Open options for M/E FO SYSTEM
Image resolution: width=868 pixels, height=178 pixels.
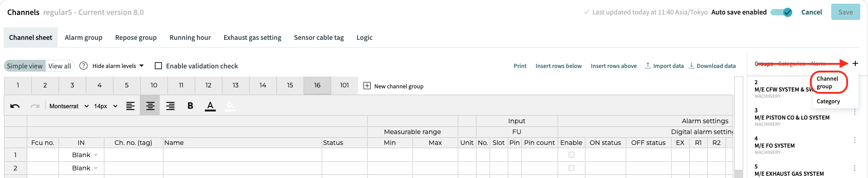855,140
